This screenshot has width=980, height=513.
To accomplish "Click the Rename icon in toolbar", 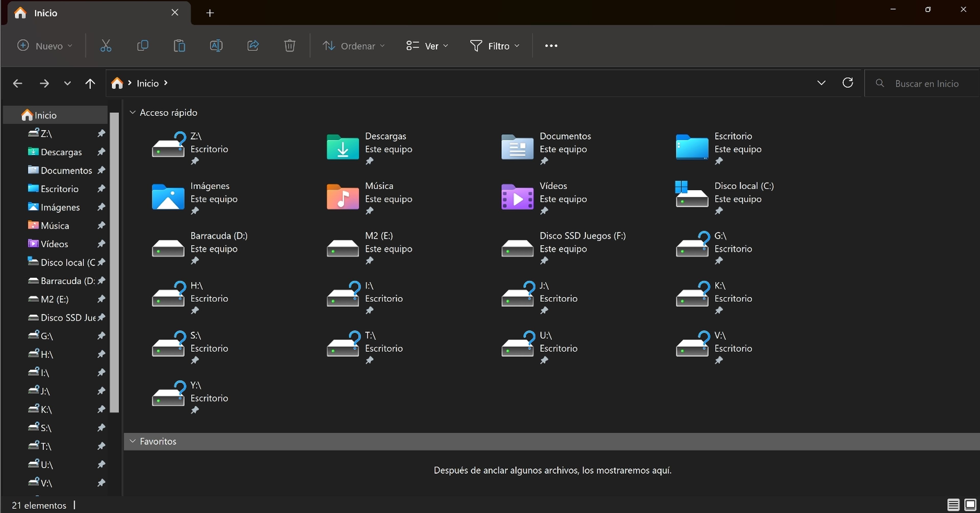I will [x=216, y=46].
